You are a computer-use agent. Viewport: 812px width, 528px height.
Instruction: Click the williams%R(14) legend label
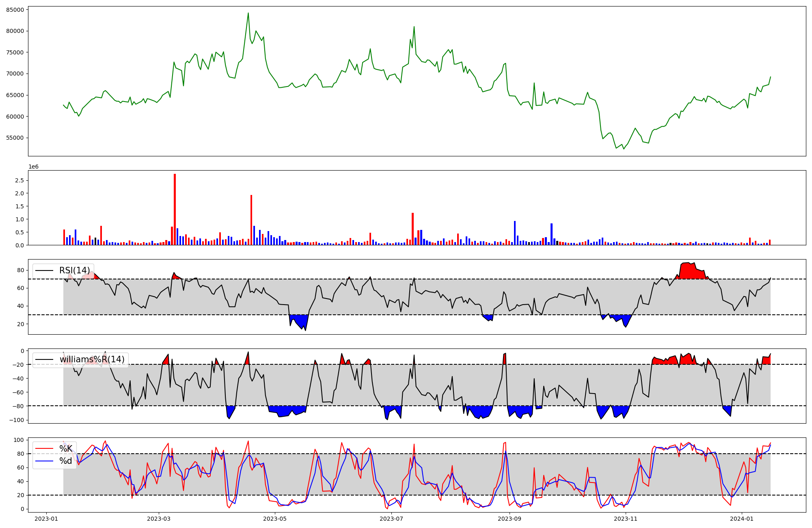[92, 359]
